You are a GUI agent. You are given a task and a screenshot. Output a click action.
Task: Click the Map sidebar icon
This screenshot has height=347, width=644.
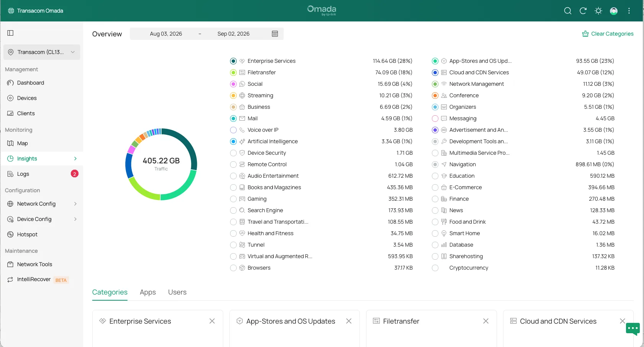tap(10, 143)
